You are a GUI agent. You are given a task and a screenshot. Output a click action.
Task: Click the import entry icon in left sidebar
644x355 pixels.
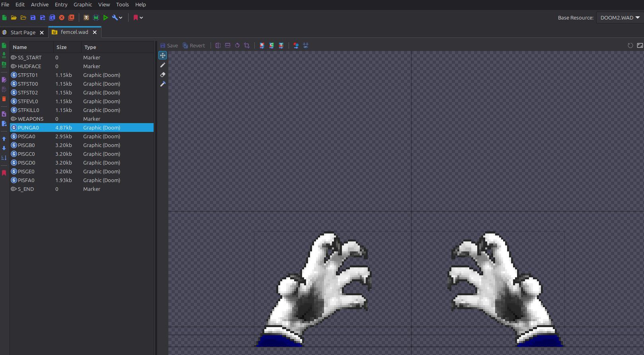tap(4, 114)
